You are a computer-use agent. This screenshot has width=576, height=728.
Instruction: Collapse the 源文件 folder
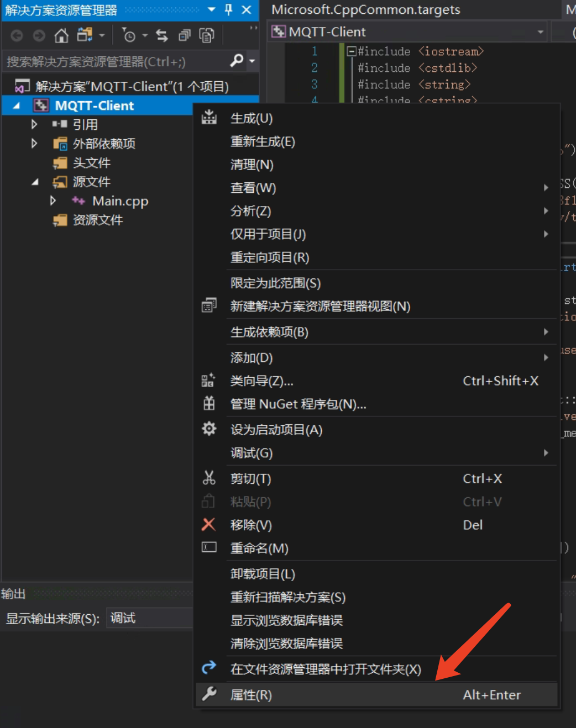coord(35,182)
